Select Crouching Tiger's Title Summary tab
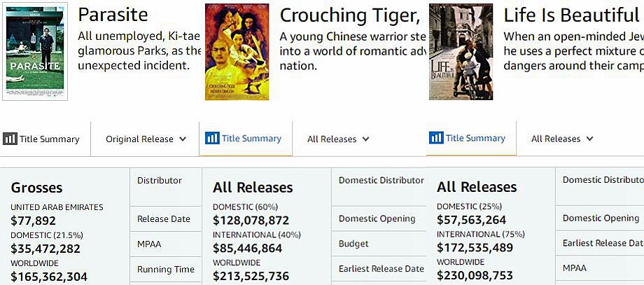The width and height of the screenshot is (644, 285). coord(246,139)
